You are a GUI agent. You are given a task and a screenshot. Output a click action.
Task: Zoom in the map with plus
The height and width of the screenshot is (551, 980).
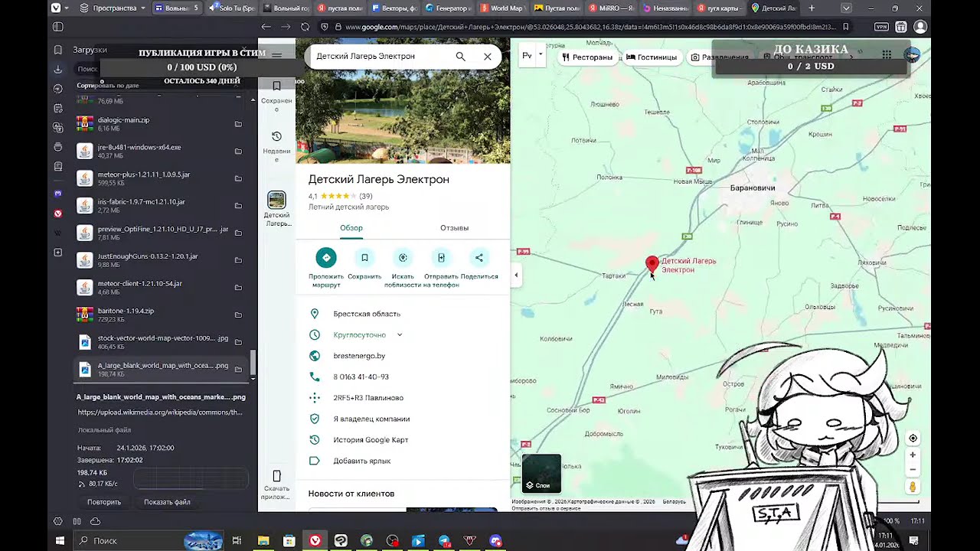click(x=913, y=455)
